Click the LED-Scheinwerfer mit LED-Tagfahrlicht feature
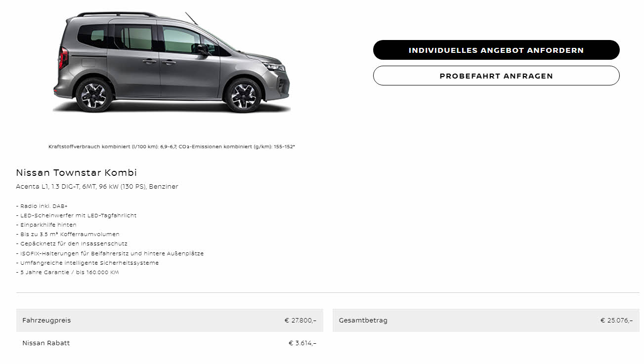The image size is (644, 364). tap(76, 215)
